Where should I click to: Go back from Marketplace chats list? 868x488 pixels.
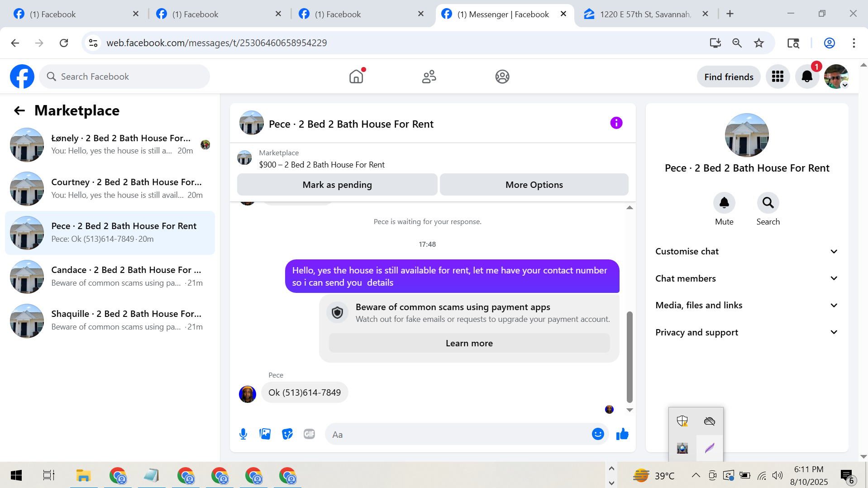pyautogui.click(x=19, y=110)
